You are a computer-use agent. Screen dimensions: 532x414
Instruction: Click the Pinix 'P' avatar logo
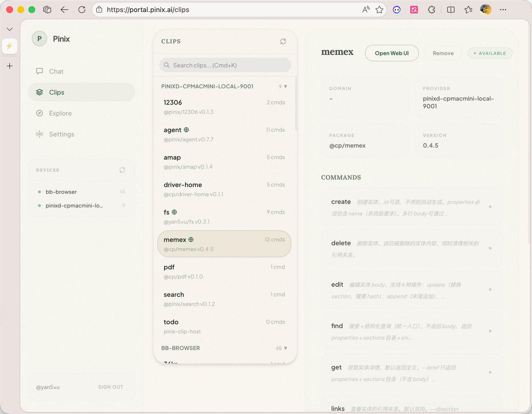click(x=39, y=39)
